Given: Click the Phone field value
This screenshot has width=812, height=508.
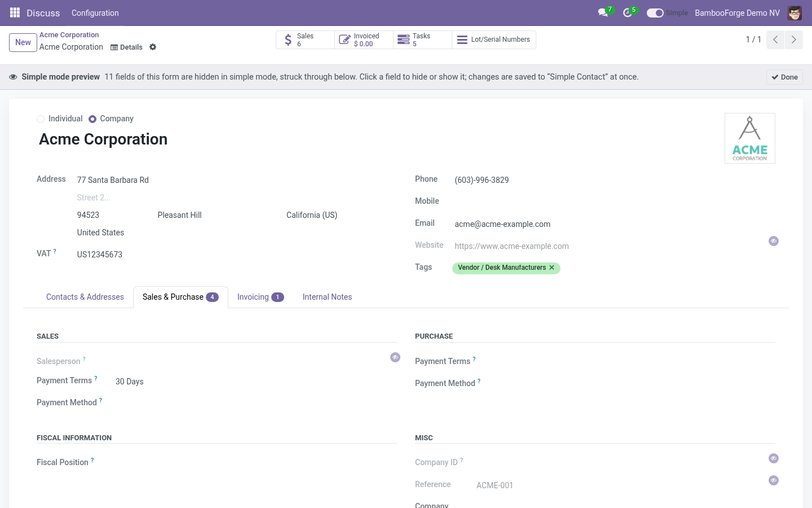Looking at the screenshot, I should point(615,180).
